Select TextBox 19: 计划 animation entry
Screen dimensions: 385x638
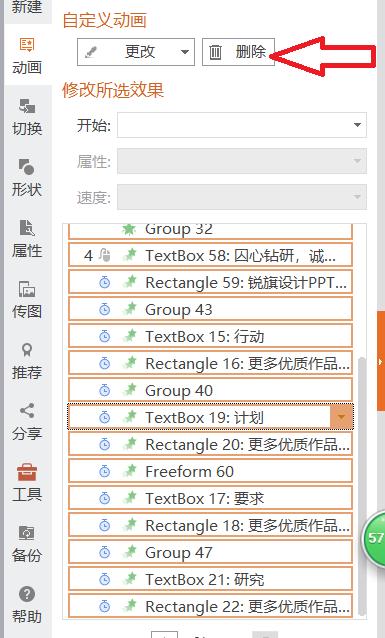(x=210, y=417)
